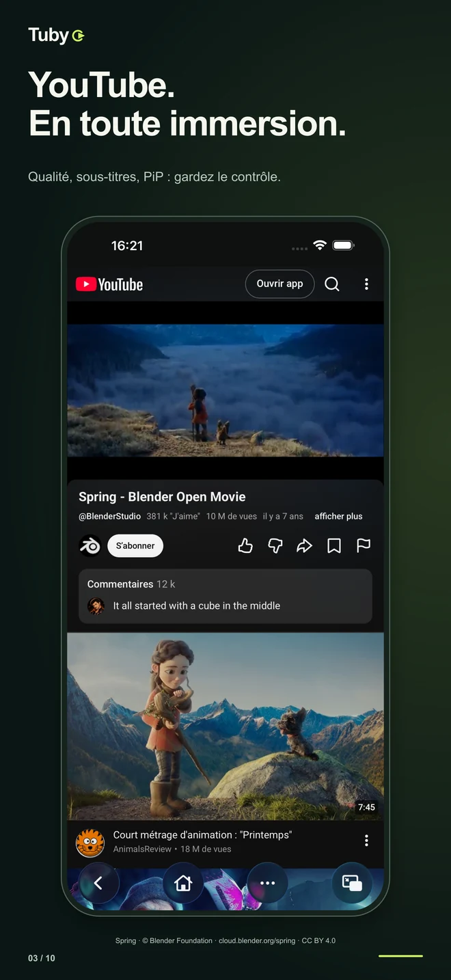The width and height of the screenshot is (451, 980).
Task: Tap the floating home button
Action: pos(183,883)
